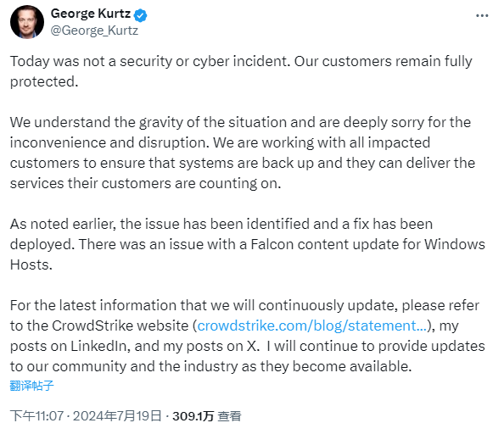This screenshot has height=434, width=504.
Task: Click the paragraph starting 'Today was not'
Action: [x=241, y=71]
